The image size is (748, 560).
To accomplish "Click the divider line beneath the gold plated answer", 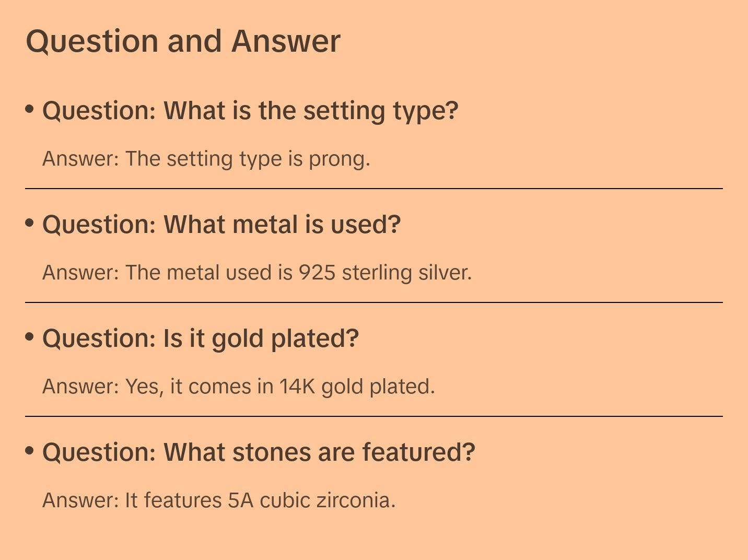I will 374,416.
